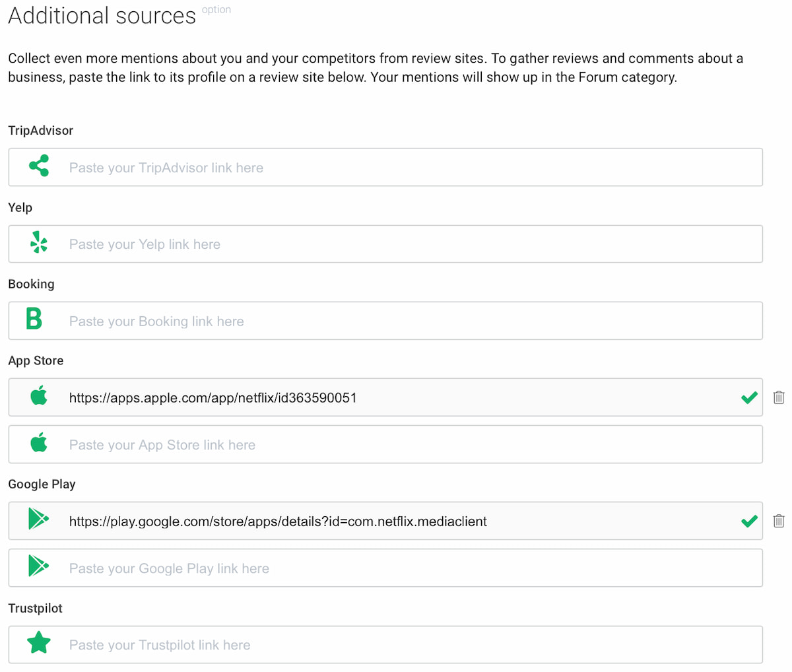The height and width of the screenshot is (672, 792).
Task: Click the green Booking B icon
Action: [34, 318]
